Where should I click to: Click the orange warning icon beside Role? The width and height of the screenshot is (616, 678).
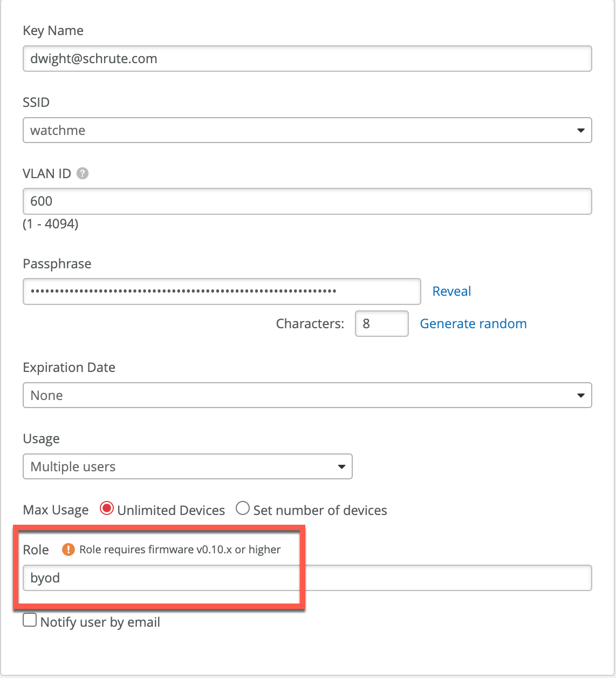[x=69, y=550]
